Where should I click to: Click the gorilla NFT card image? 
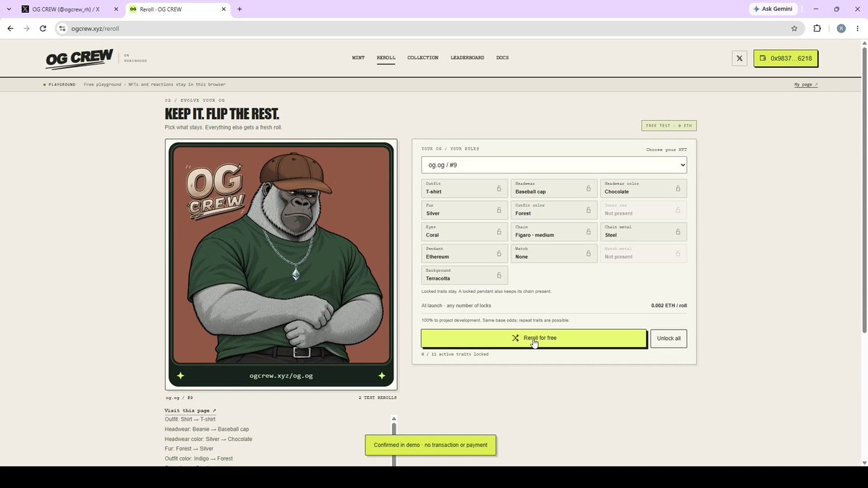point(281,265)
